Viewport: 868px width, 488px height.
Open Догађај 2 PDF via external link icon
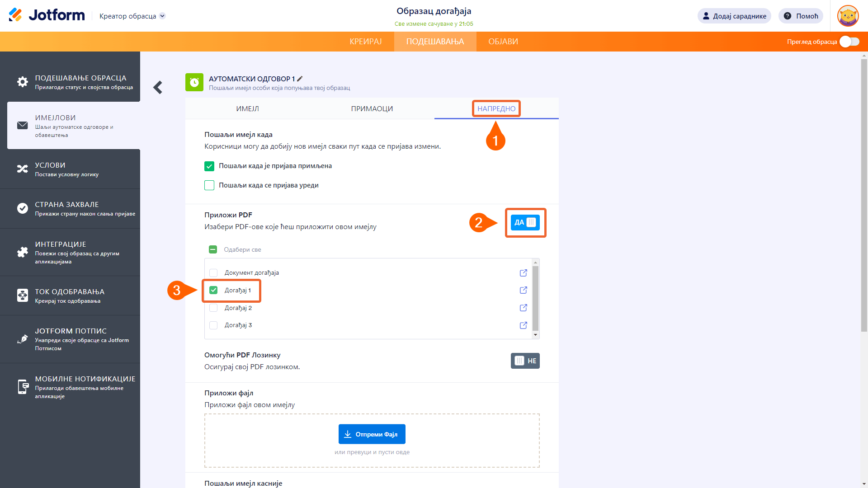pos(523,308)
